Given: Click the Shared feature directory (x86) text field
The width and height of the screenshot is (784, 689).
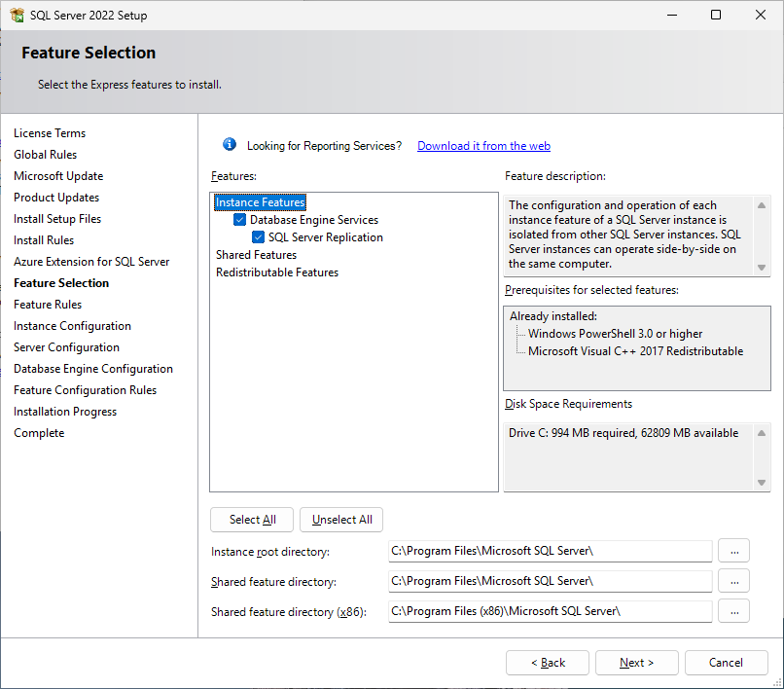Looking at the screenshot, I should coord(550,611).
